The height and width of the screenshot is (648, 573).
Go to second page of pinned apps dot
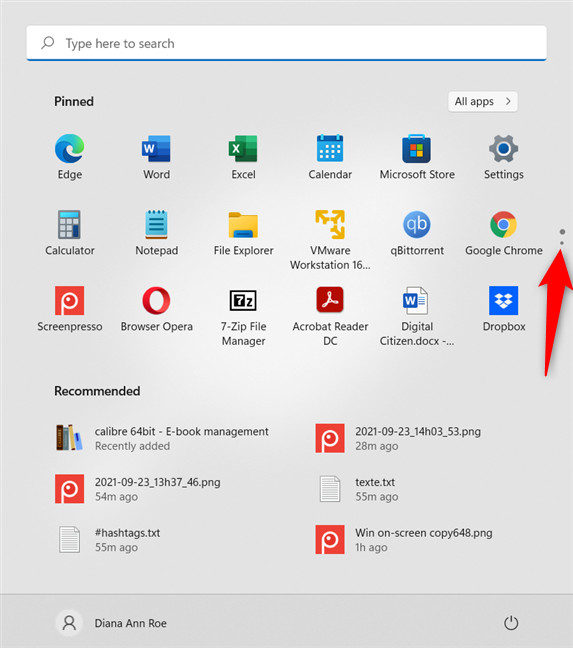coord(562,243)
